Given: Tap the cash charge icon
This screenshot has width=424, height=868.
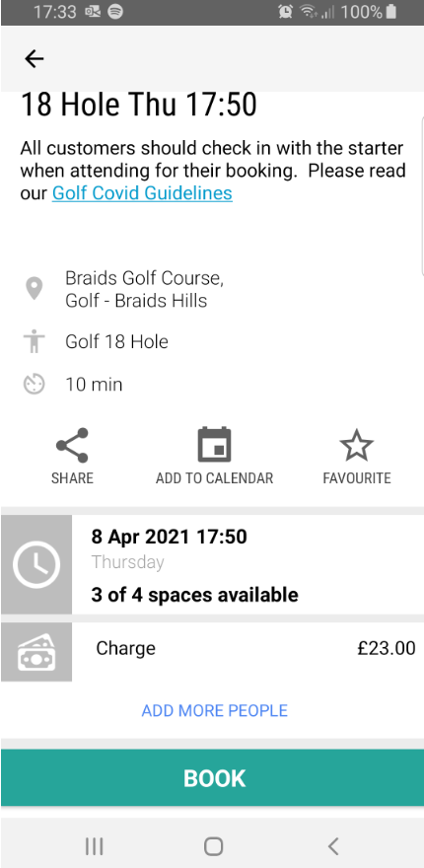Looking at the screenshot, I should coord(36,652).
